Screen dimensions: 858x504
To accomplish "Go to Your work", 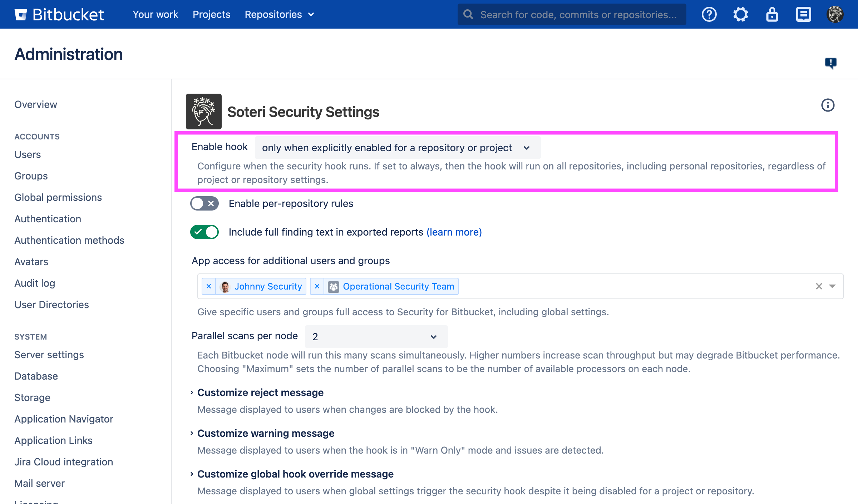I will coord(155,15).
